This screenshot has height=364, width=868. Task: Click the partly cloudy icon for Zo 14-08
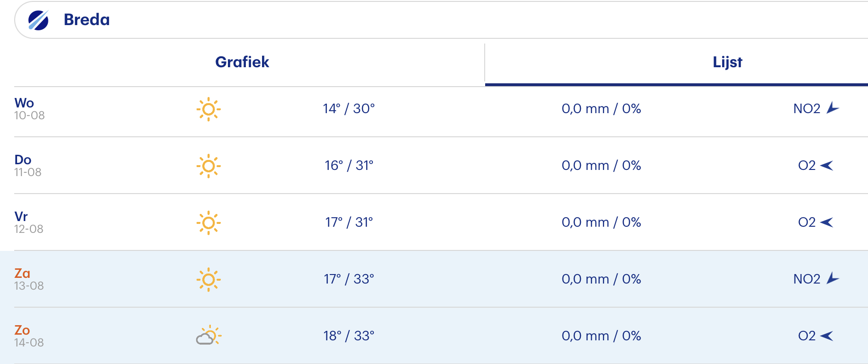[208, 336]
